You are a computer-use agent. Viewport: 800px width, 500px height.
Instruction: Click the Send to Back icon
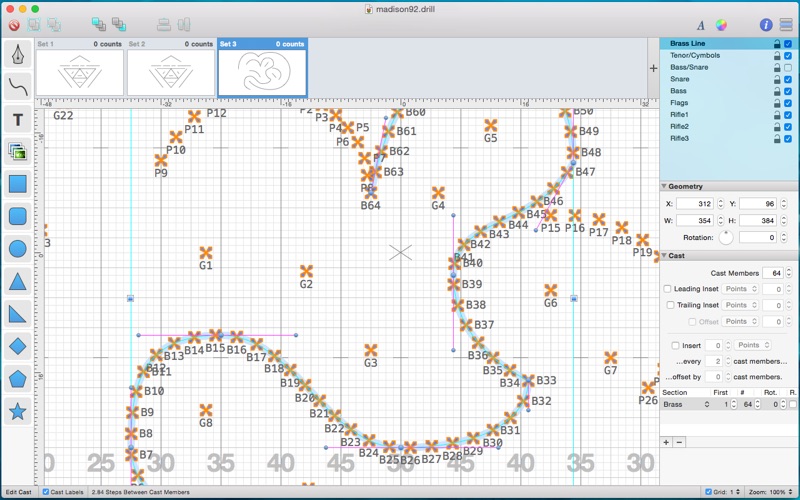pyautogui.click(x=119, y=24)
